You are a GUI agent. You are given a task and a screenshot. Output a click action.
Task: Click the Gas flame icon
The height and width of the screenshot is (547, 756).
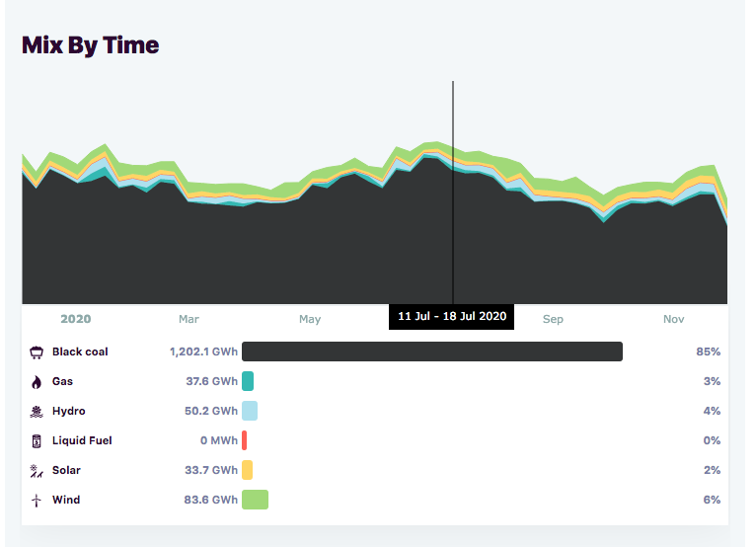(37, 382)
